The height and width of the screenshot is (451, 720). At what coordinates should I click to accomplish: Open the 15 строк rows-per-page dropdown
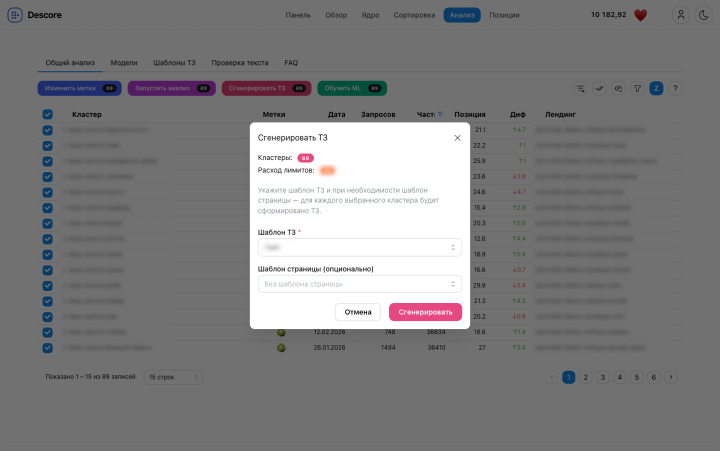tap(174, 377)
